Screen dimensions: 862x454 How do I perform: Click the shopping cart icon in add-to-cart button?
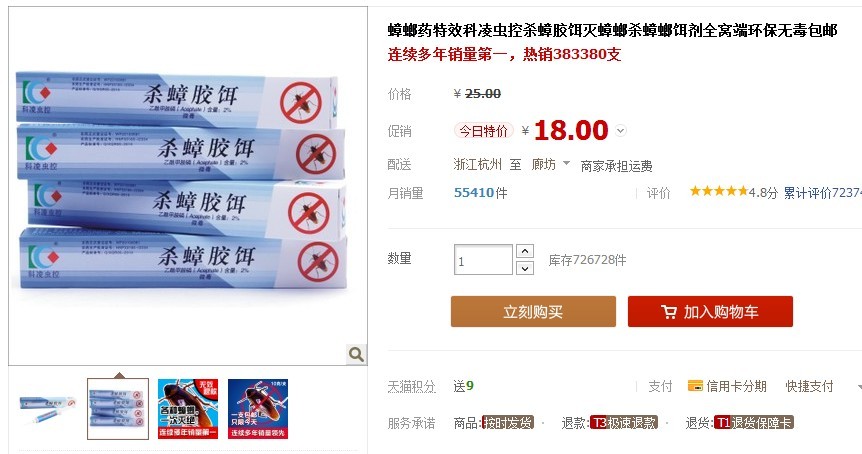click(x=669, y=312)
